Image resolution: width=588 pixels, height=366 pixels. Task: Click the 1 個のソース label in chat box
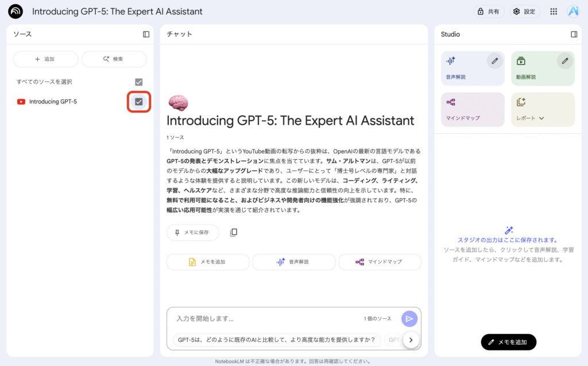377,319
